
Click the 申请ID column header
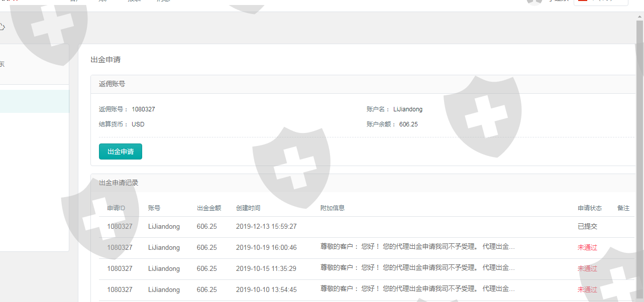(116, 208)
